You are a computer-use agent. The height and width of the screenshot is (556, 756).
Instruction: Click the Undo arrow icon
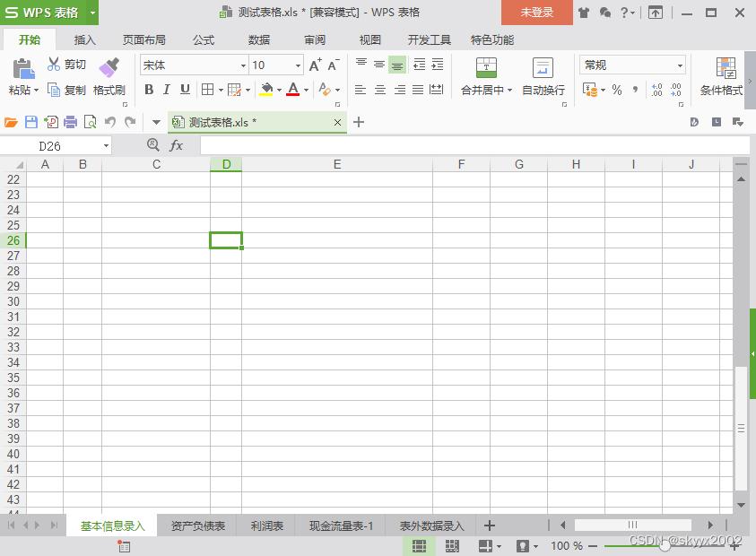(x=109, y=121)
